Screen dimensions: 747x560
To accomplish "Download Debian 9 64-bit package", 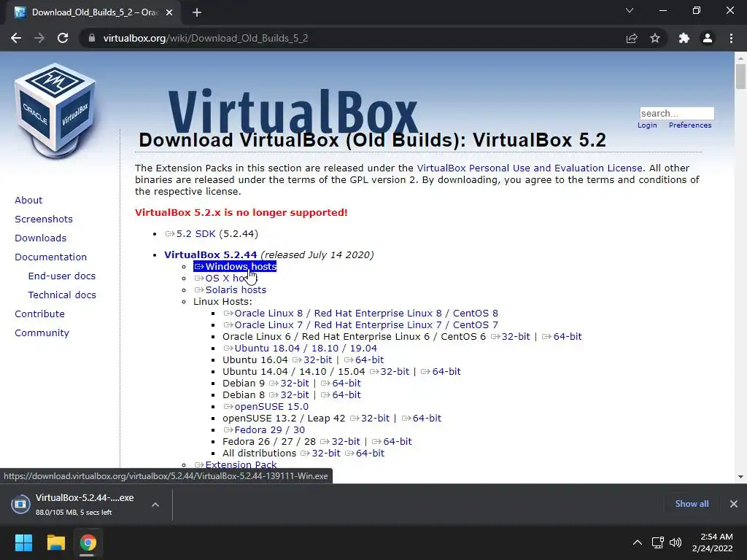I will pyautogui.click(x=341, y=384).
